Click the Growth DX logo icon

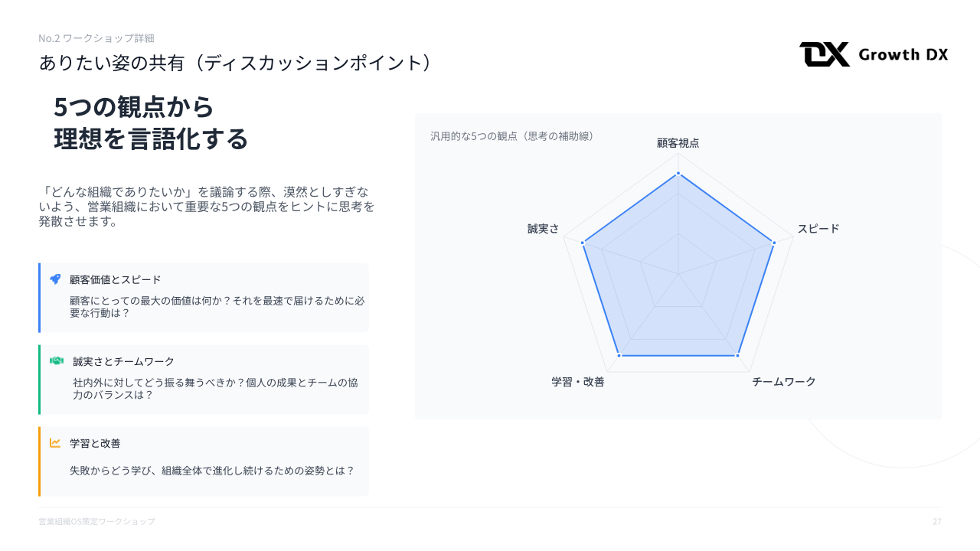825,54
